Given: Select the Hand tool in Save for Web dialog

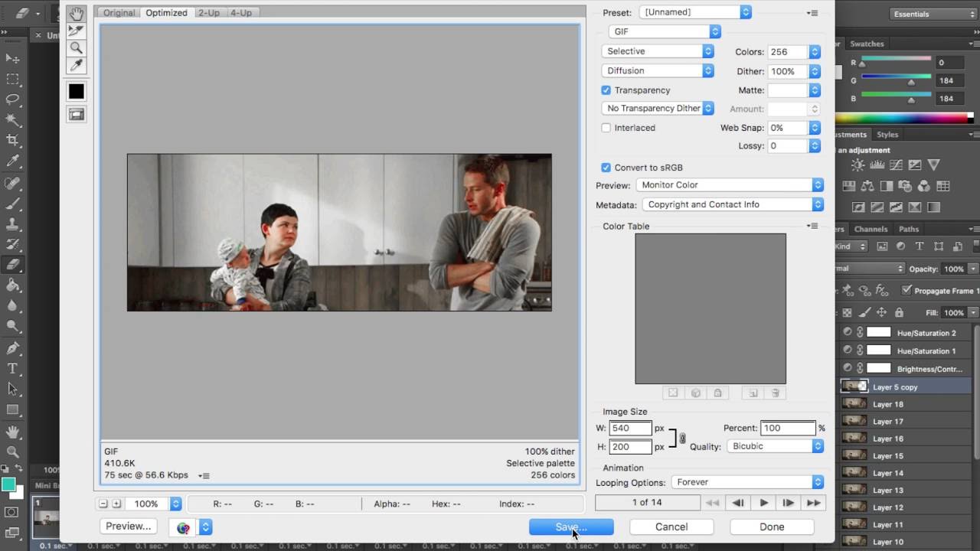Looking at the screenshot, I should 76,13.
